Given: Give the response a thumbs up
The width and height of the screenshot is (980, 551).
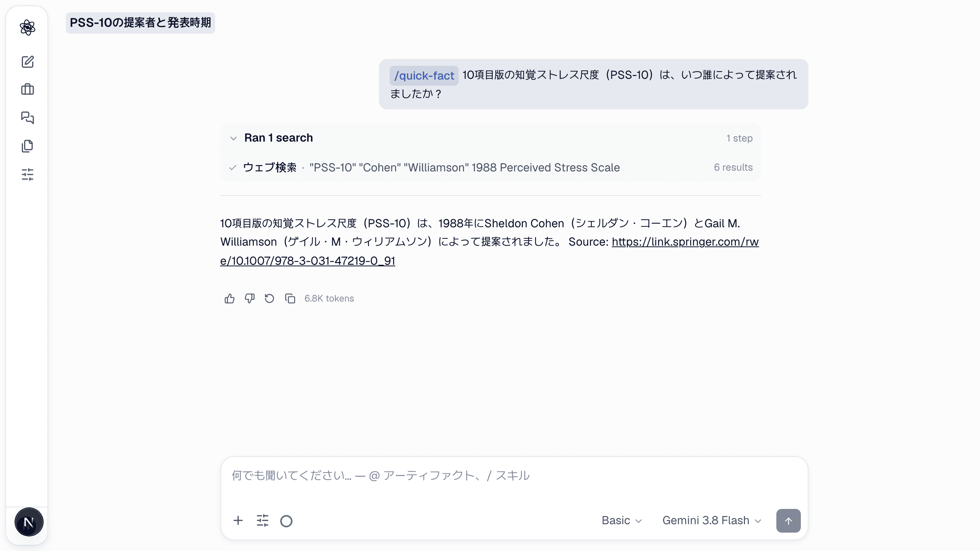Looking at the screenshot, I should click(230, 298).
